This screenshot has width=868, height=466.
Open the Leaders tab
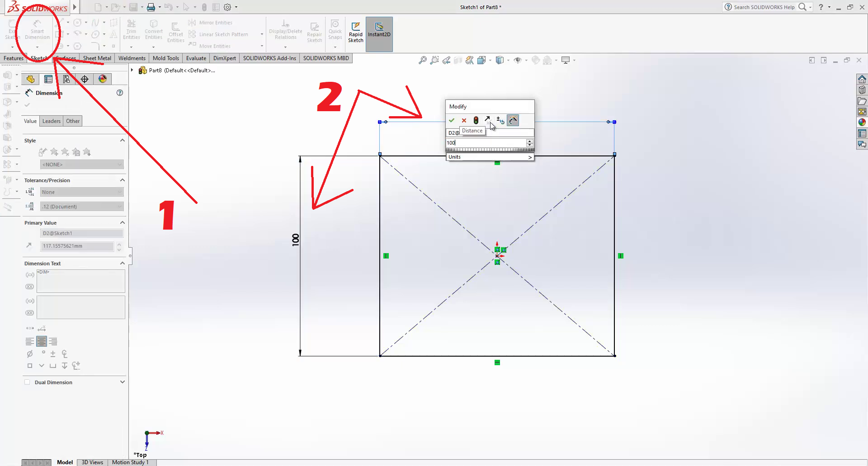51,121
